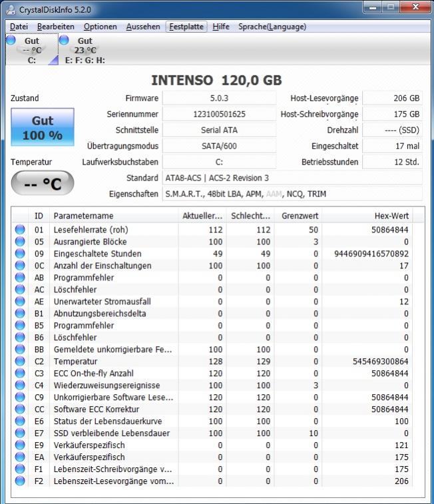Click the Schnittstelle field Serial ATA

(x=220, y=130)
